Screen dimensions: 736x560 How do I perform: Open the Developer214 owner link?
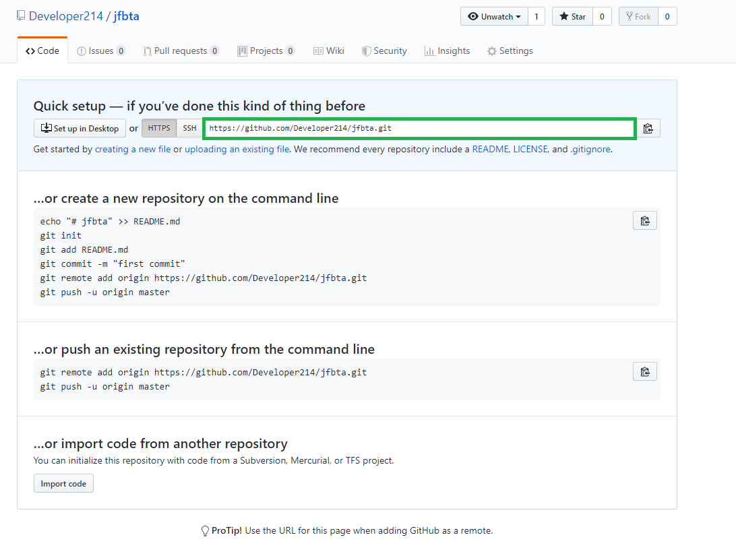click(x=66, y=16)
